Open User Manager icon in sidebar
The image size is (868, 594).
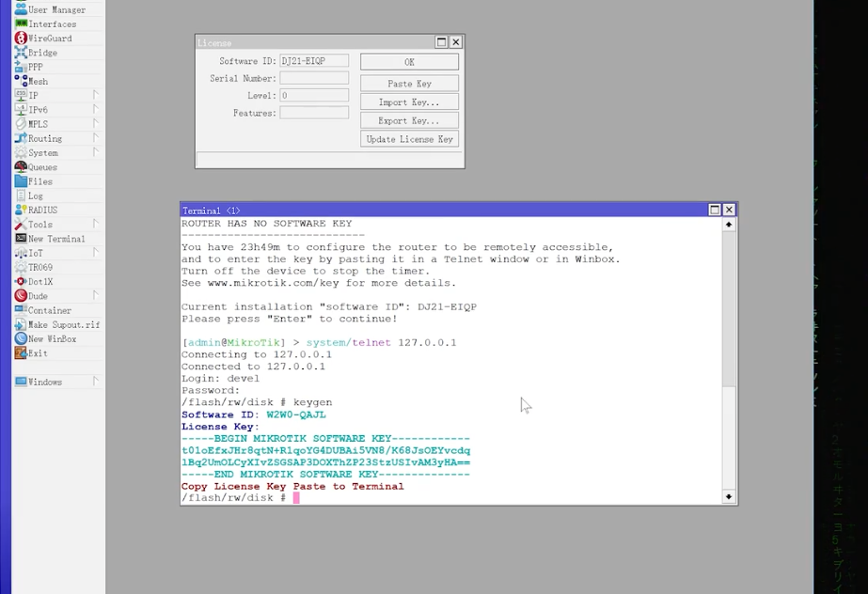coord(21,9)
